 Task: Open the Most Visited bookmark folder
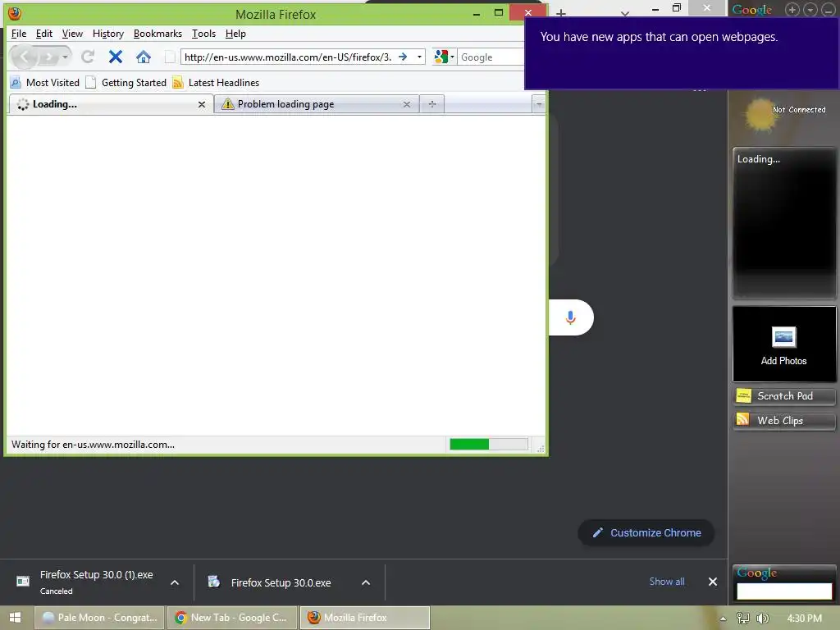pos(45,83)
